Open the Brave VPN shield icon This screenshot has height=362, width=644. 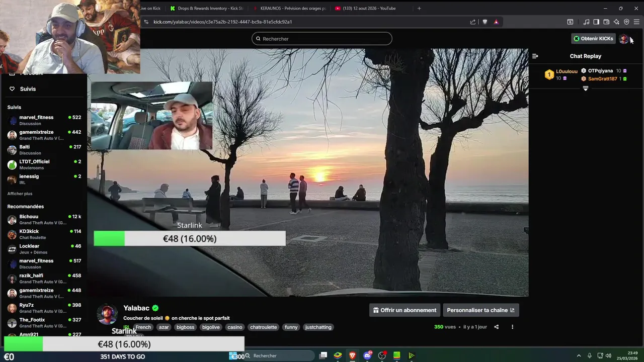[x=626, y=22]
